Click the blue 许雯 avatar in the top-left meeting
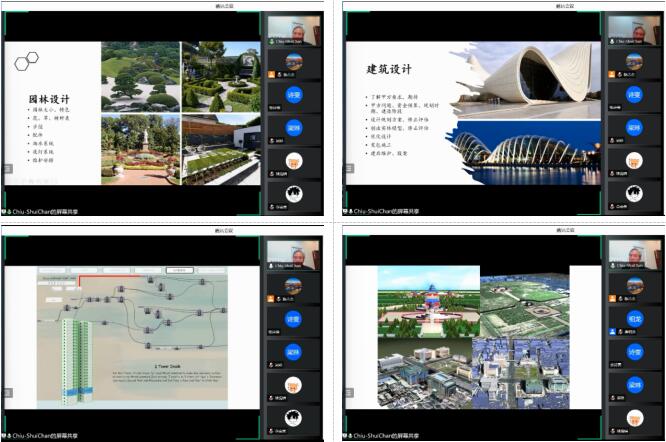The height and width of the screenshot is (442, 666). (294, 95)
